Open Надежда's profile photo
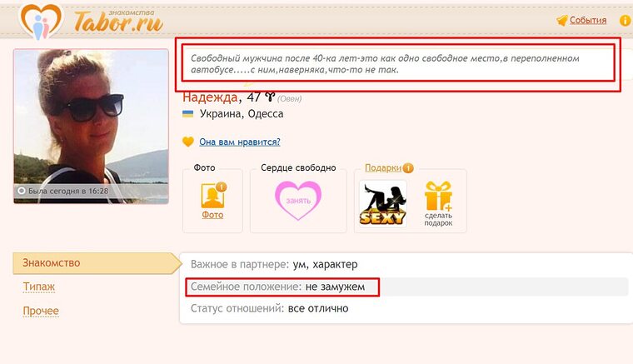Image resolution: width=633 pixels, height=364 pixels. [x=91, y=127]
